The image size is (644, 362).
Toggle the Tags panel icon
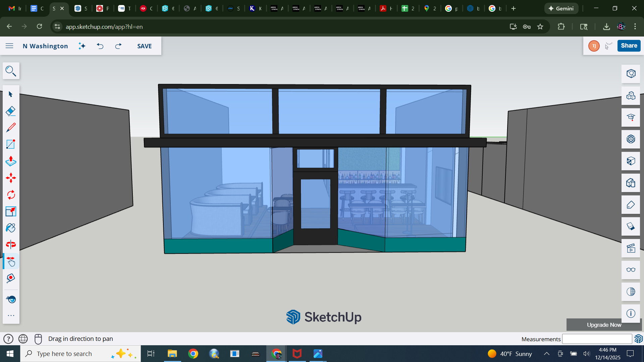pos(631,204)
